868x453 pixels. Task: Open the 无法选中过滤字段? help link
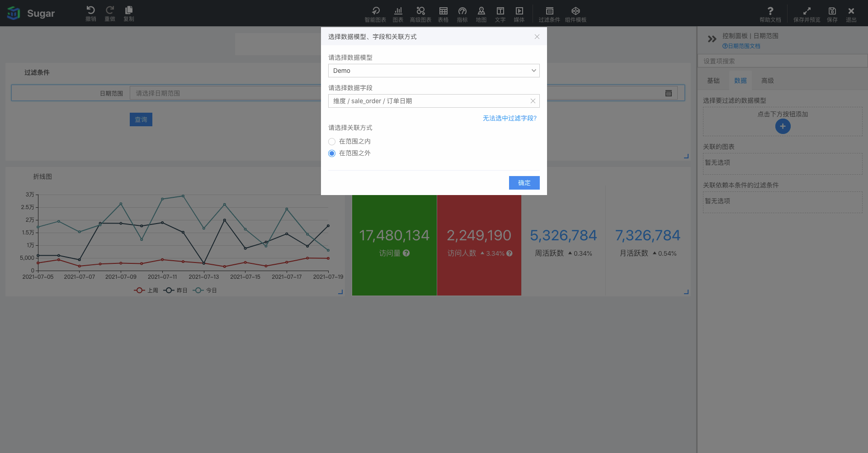[509, 118]
